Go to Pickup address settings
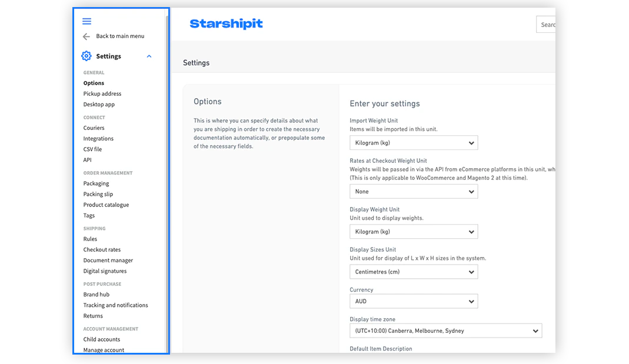The image size is (629, 364). click(102, 93)
